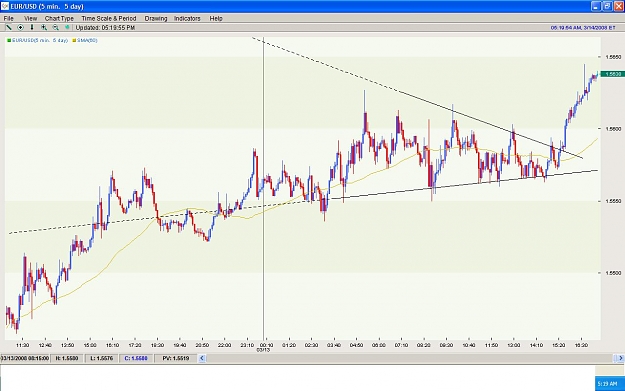625x391 pixels.
Task: Click the current price tag 1.5630
Action: pos(613,74)
